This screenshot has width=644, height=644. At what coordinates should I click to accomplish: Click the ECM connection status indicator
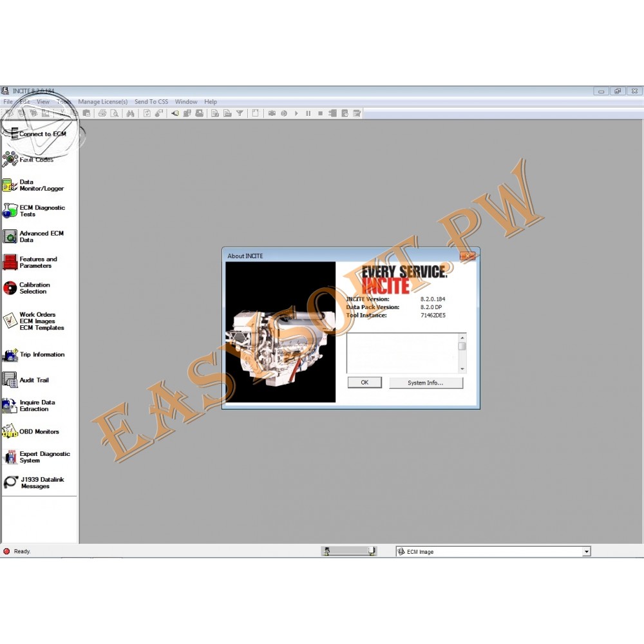349,551
